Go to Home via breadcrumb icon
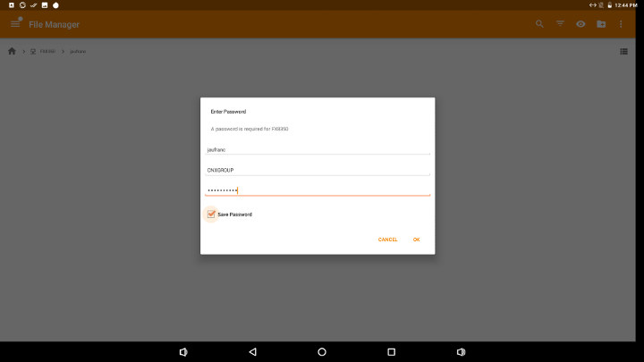 12,51
